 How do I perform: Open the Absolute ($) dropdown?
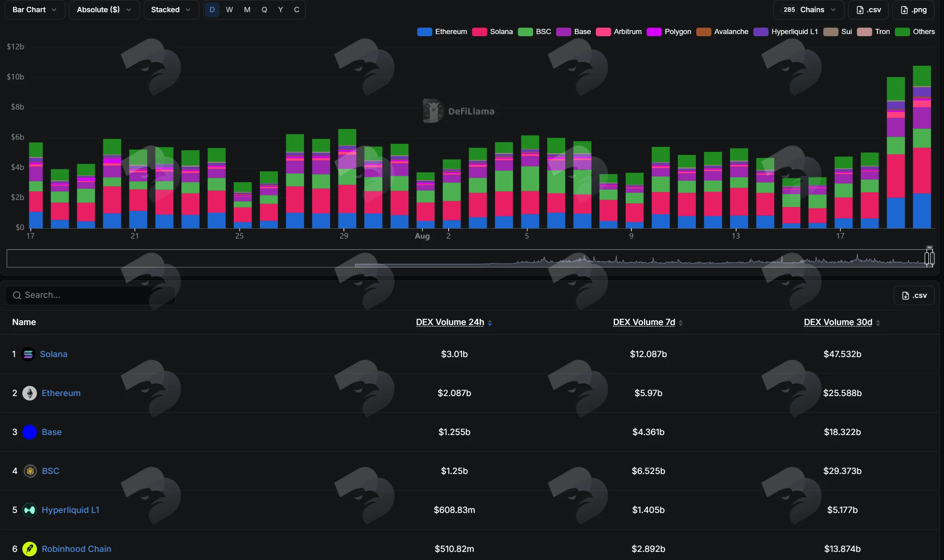click(x=104, y=10)
